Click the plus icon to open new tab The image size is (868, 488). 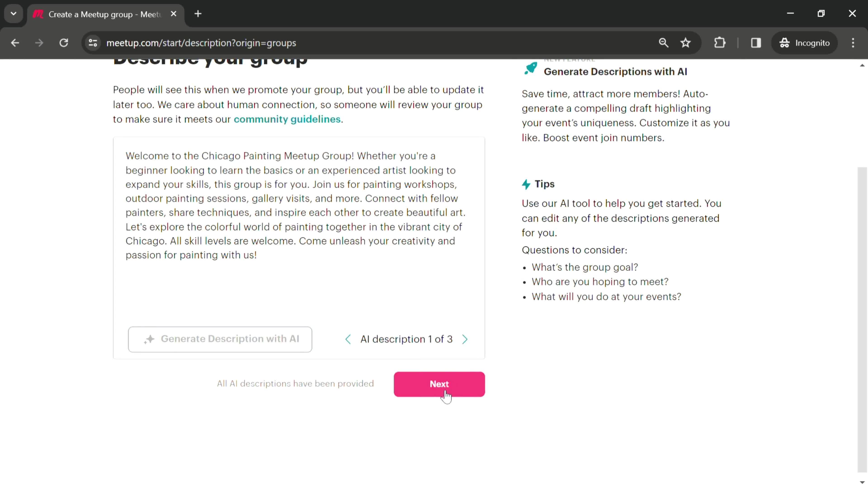[x=198, y=14]
